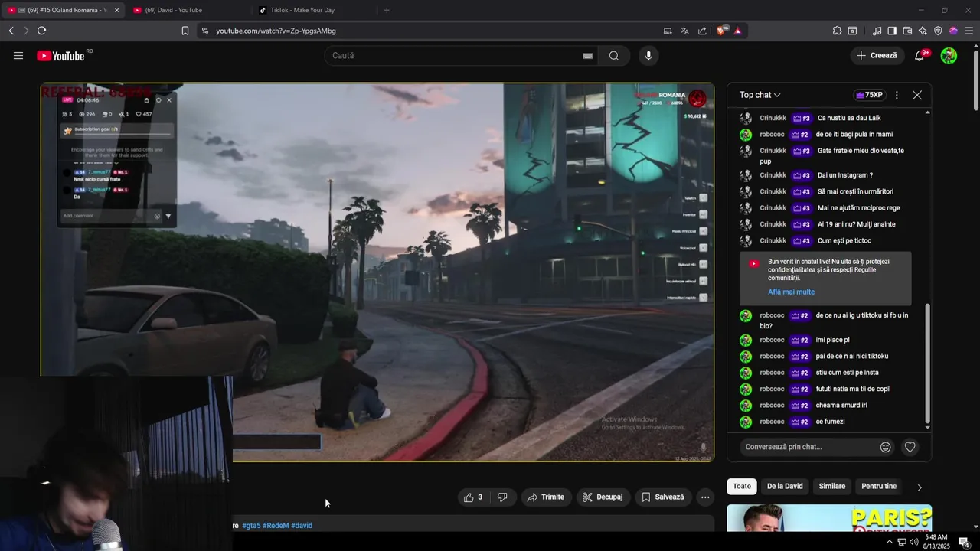Close the OGland Romania tab

(x=116, y=10)
